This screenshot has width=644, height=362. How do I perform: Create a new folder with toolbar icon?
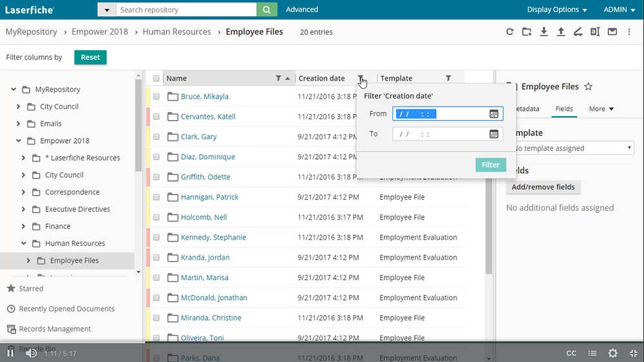tap(527, 32)
